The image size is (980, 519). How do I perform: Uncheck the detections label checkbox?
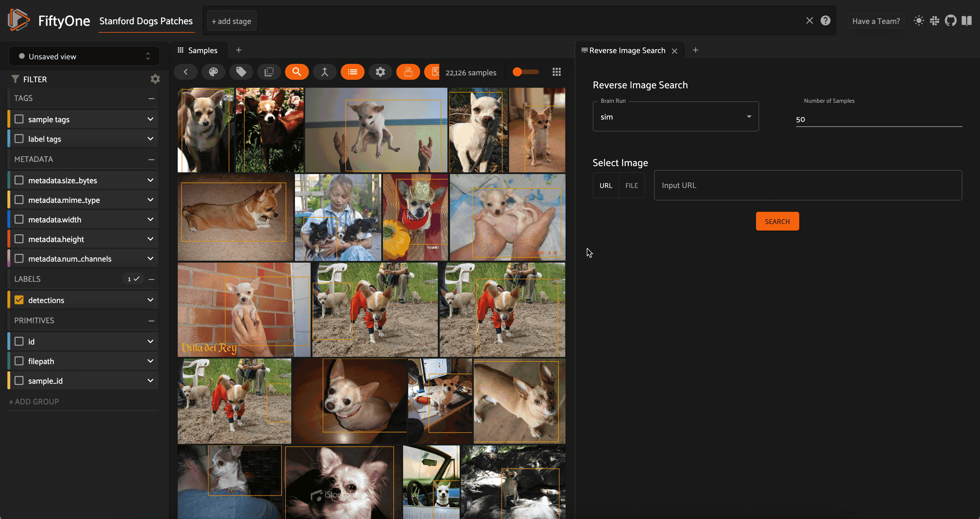(19, 300)
